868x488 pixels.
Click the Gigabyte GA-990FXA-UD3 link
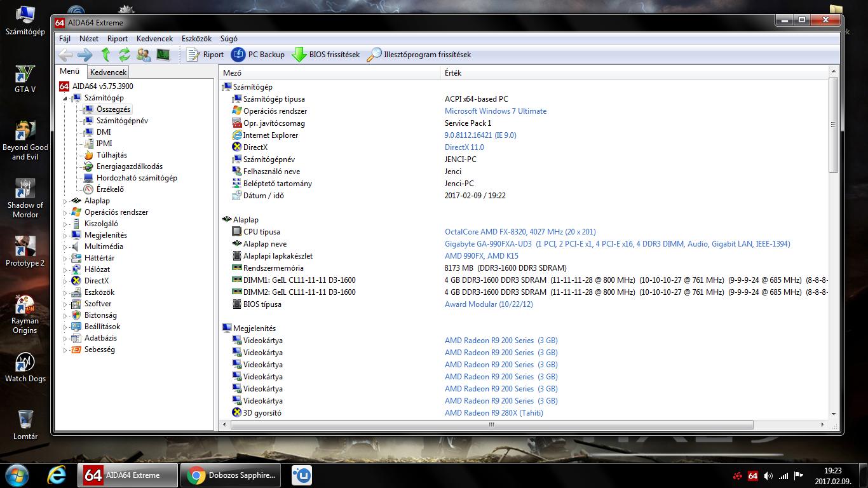tap(618, 244)
